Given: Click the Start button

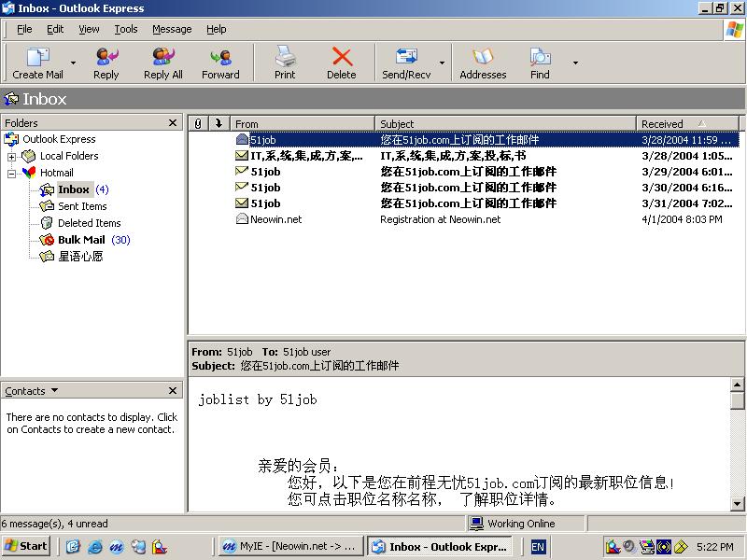Looking at the screenshot, I should pos(27,546).
